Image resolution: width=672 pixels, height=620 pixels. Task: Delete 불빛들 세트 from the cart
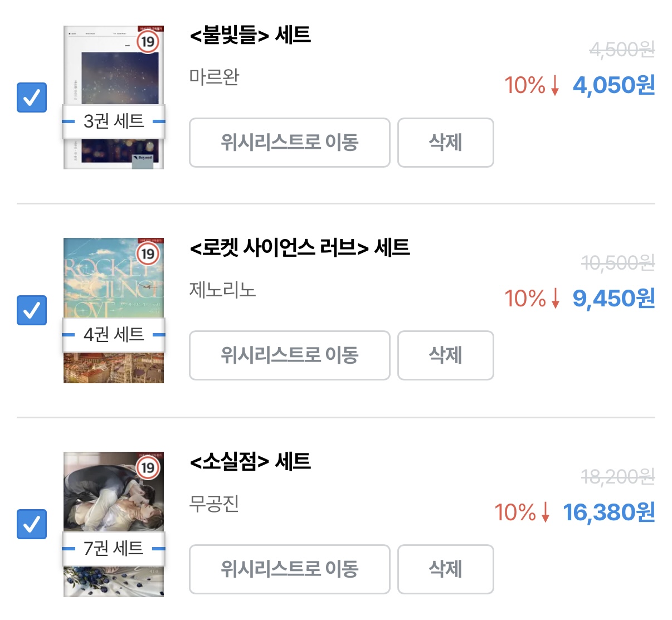pyautogui.click(x=445, y=143)
